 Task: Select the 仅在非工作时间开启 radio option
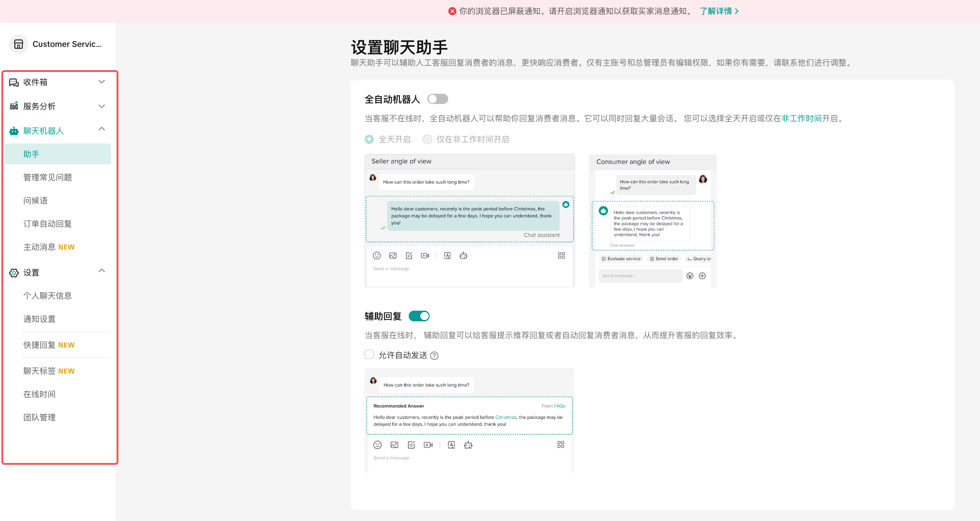tap(427, 139)
